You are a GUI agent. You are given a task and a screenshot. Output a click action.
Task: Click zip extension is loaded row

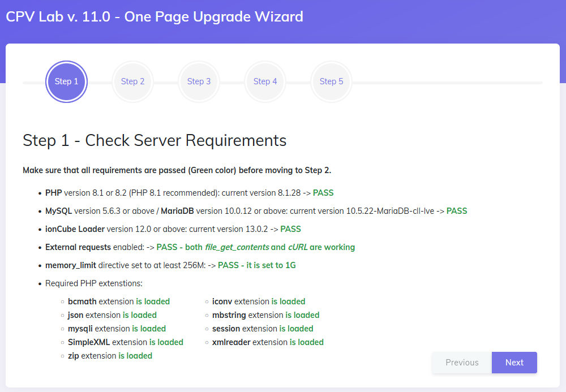point(110,356)
